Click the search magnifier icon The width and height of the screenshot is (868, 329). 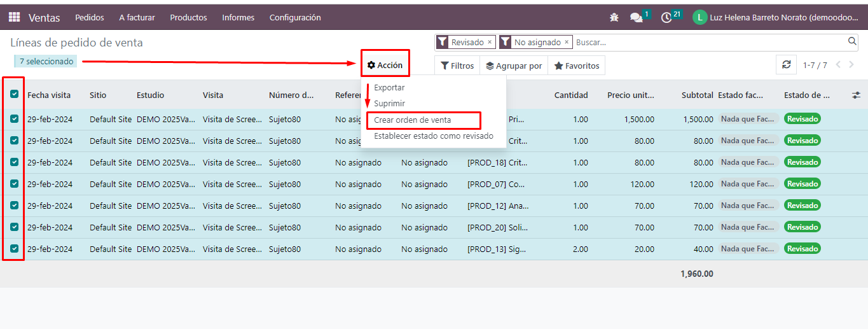click(x=852, y=41)
